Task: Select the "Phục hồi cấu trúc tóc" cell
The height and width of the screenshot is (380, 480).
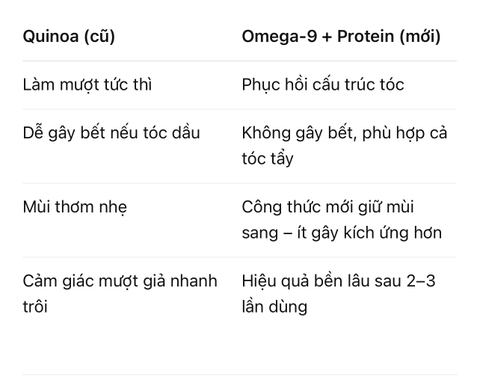Action: click(x=323, y=85)
